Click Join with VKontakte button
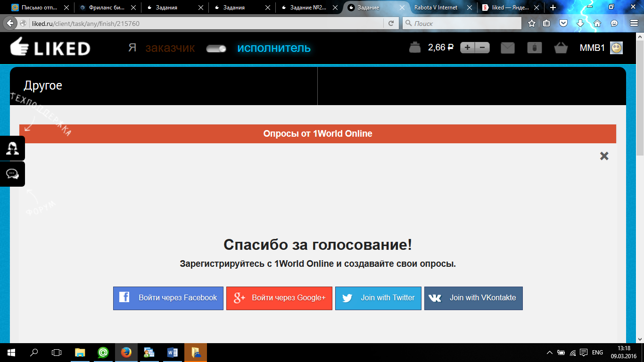This screenshot has width=644, height=362. pos(473,298)
